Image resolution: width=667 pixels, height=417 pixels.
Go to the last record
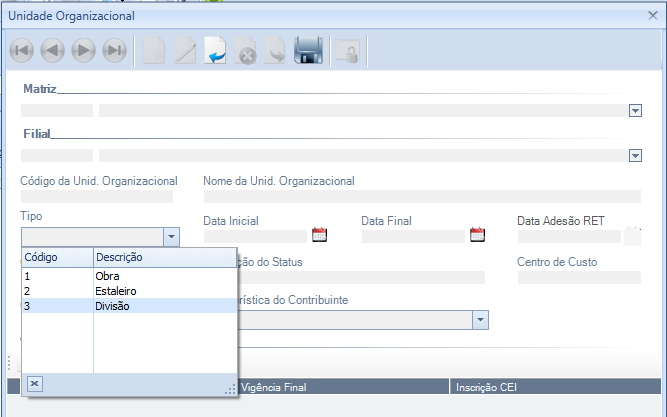pos(114,50)
